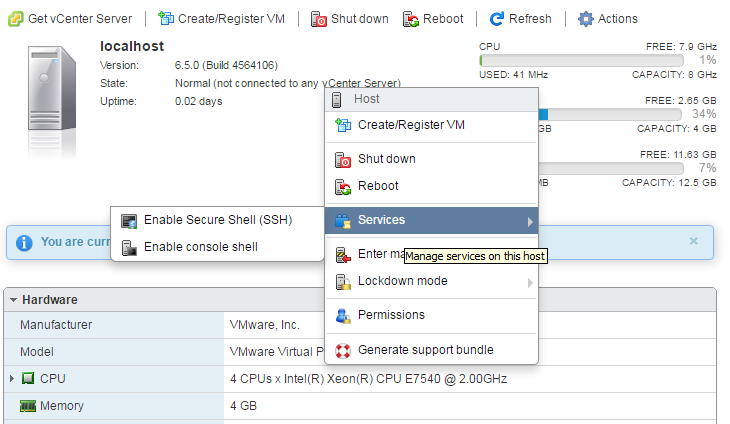Click the Refresh toolbar icon
Screen dimensions: 730x424
pyautogui.click(x=497, y=19)
